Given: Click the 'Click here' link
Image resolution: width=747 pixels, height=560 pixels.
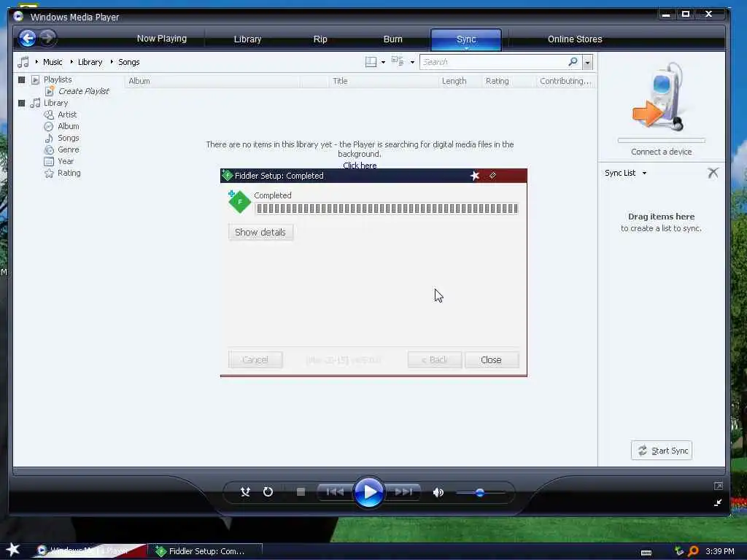Looking at the screenshot, I should (x=360, y=165).
